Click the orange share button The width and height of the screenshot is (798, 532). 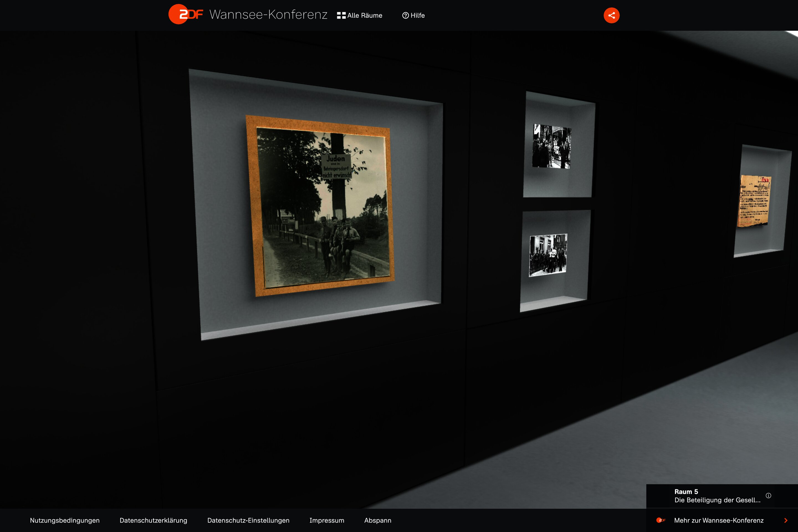point(612,15)
